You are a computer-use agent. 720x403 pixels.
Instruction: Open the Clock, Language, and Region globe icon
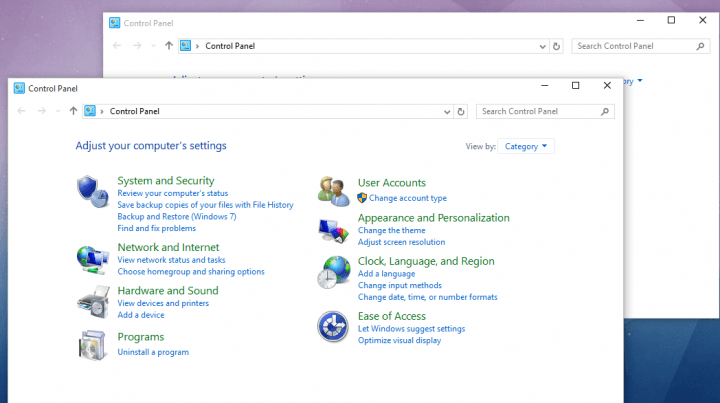coord(333,272)
